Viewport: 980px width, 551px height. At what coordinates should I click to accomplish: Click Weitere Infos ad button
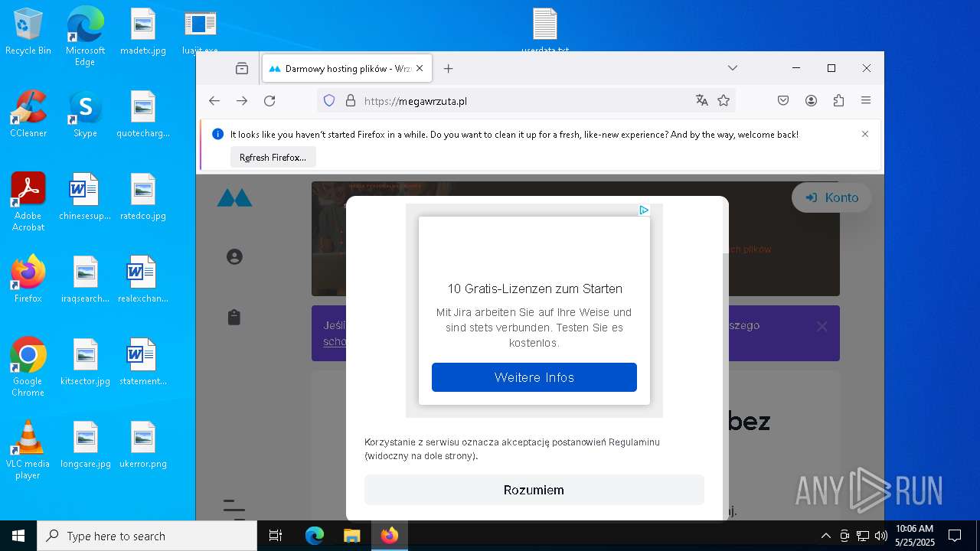(534, 377)
